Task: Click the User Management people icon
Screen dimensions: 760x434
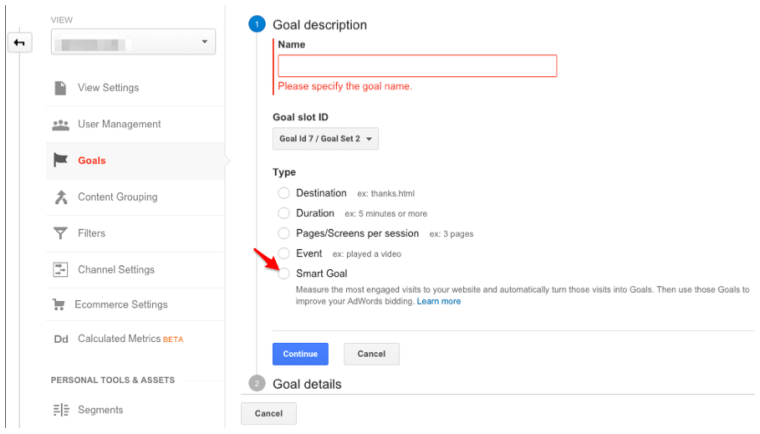Action: [x=60, y=124]
